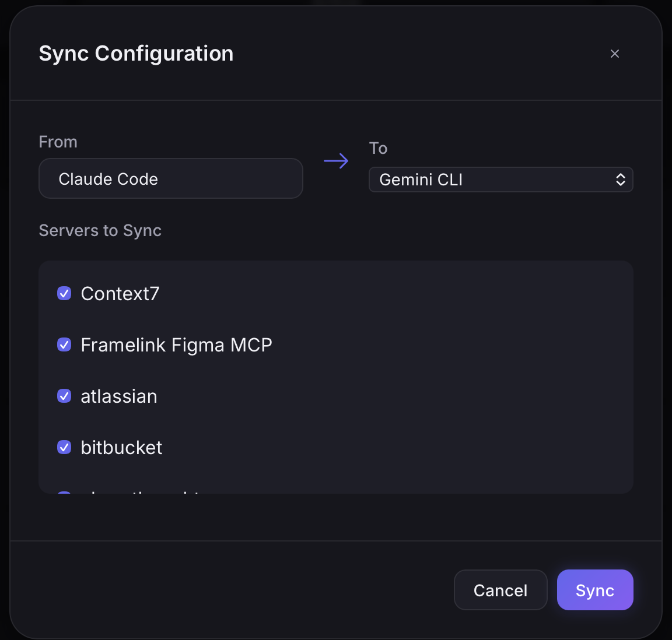Deselect the atlassian server checkbox
This screenshot has width=672, height=640.
(x=64, y=396)
